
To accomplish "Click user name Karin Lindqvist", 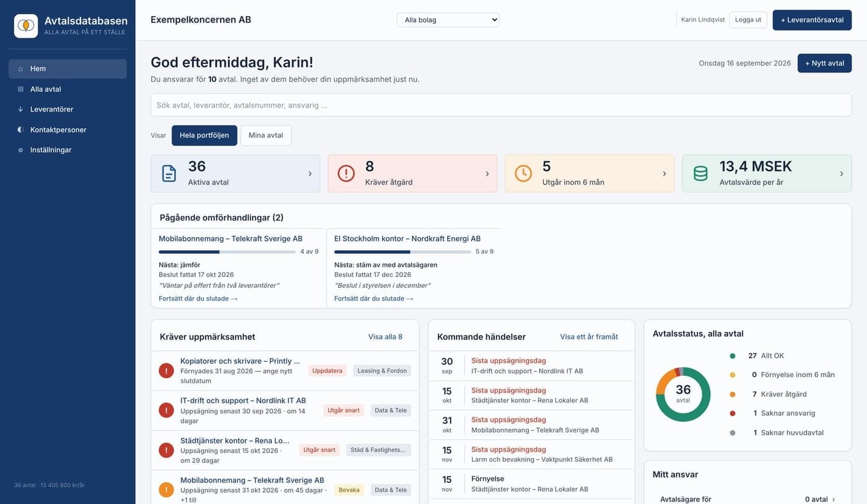I will click(703, 20).
